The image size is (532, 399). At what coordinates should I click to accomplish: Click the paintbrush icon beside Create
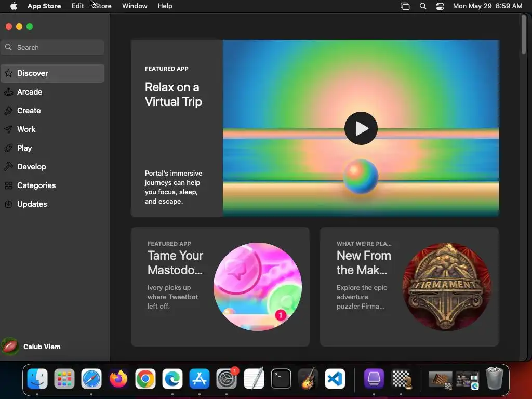tap(8, 110)
